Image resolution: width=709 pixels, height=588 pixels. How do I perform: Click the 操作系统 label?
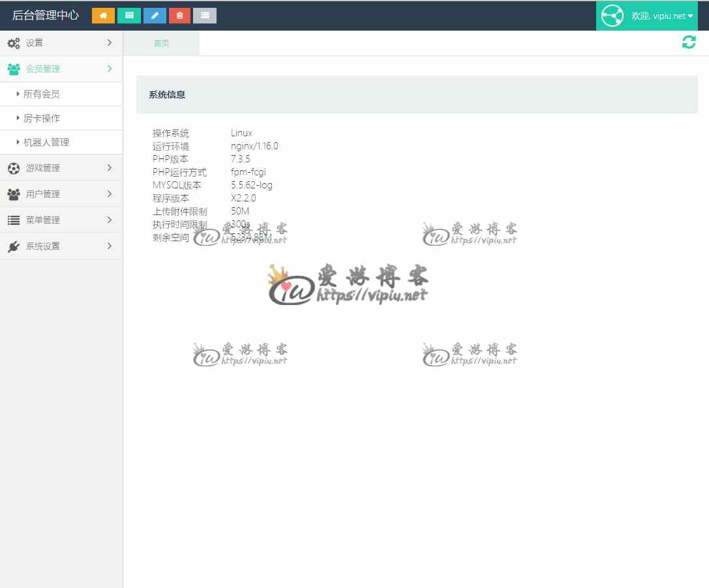tap(171, 133)
